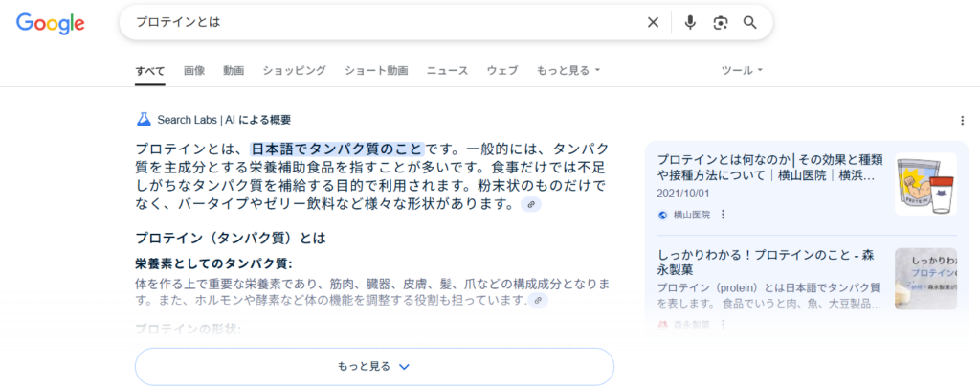Switch to the 動画 tab
Screen dimensions: 980x389
click(x=234, y=70)
